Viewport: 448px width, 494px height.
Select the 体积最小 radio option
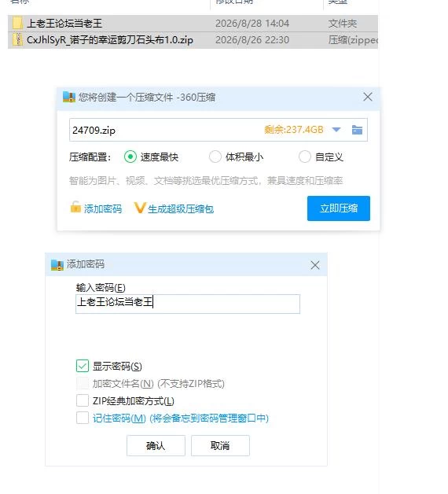(215, 157)
